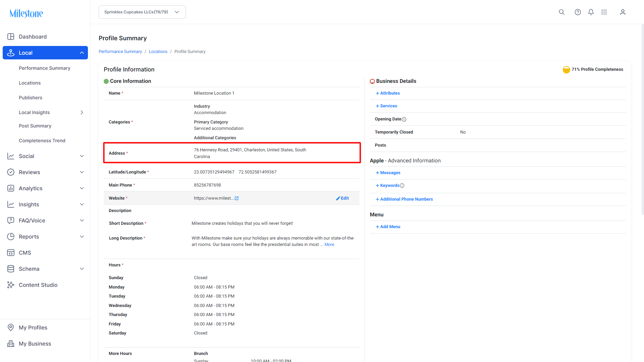Viewport: 644px width, 362px height.
Task: Click the Dashboard sidebar icon
Action: coord(11,37)
